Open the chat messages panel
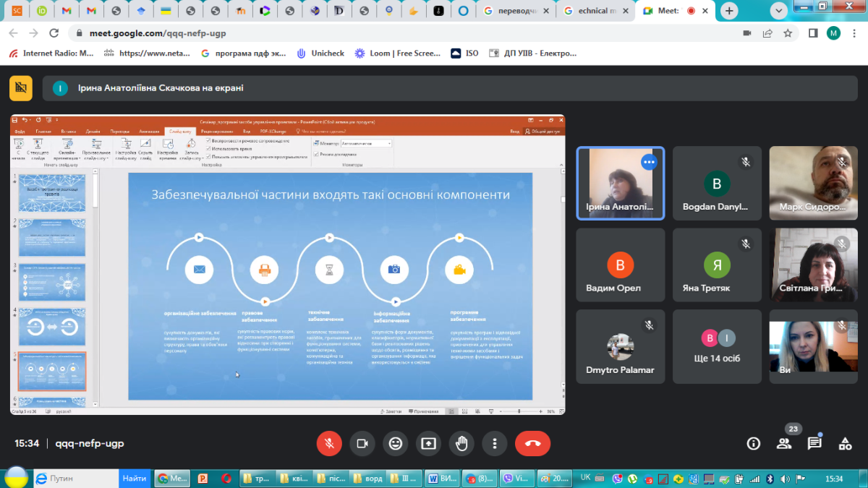 814,443
